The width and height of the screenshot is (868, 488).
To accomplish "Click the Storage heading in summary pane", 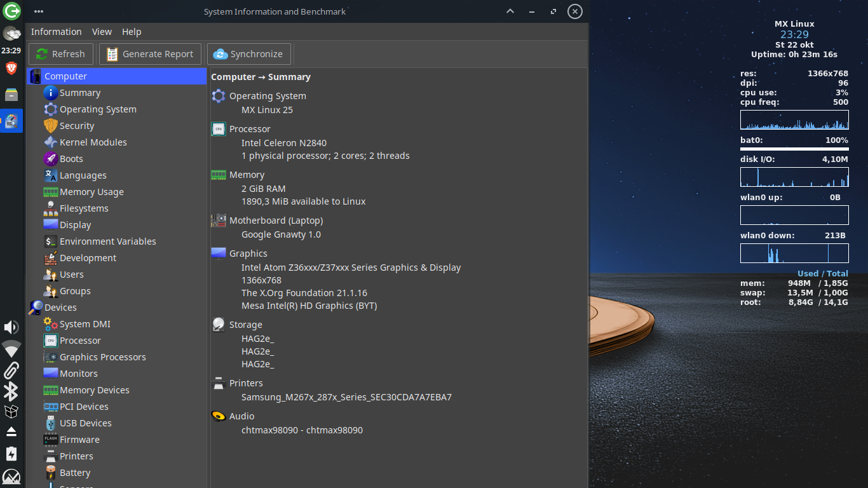I will [x=245, y=325].
